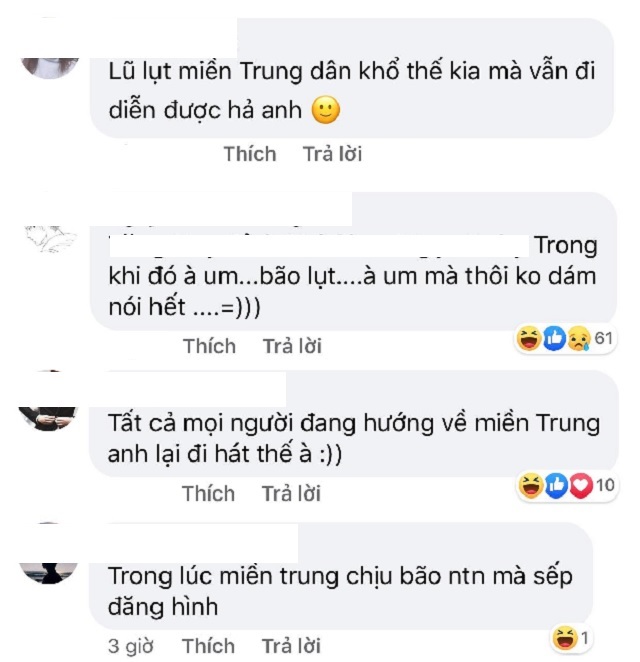Click the laughing reaction on the 61-reaction comment
Screen dimensions: 640x662
(x=529, y=339)
